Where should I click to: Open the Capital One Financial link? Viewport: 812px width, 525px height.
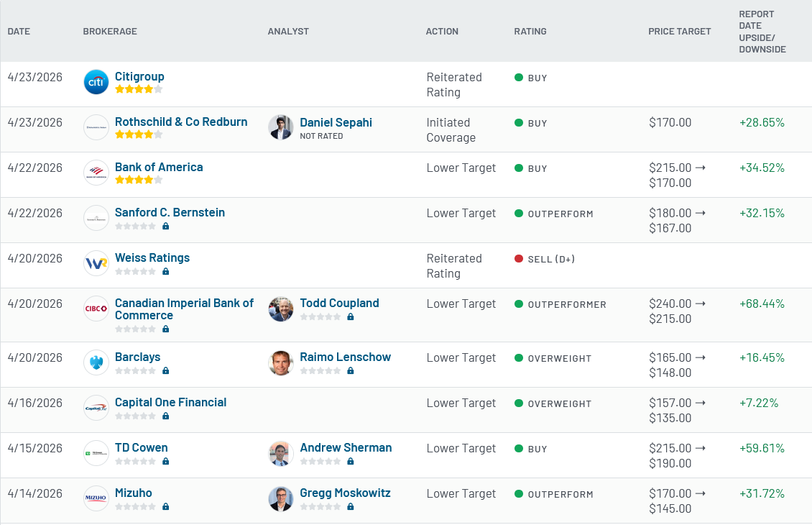click(171, 402)
